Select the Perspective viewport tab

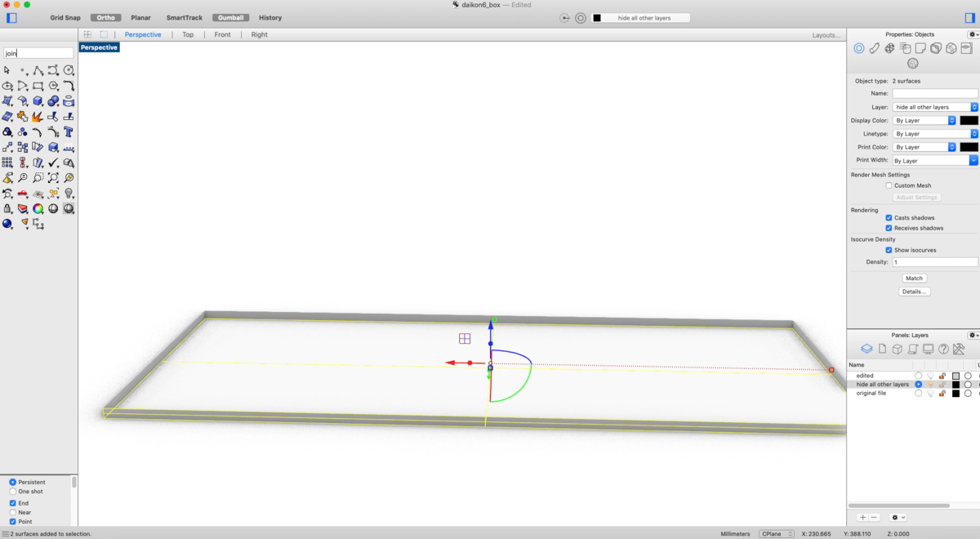point(143,34)
